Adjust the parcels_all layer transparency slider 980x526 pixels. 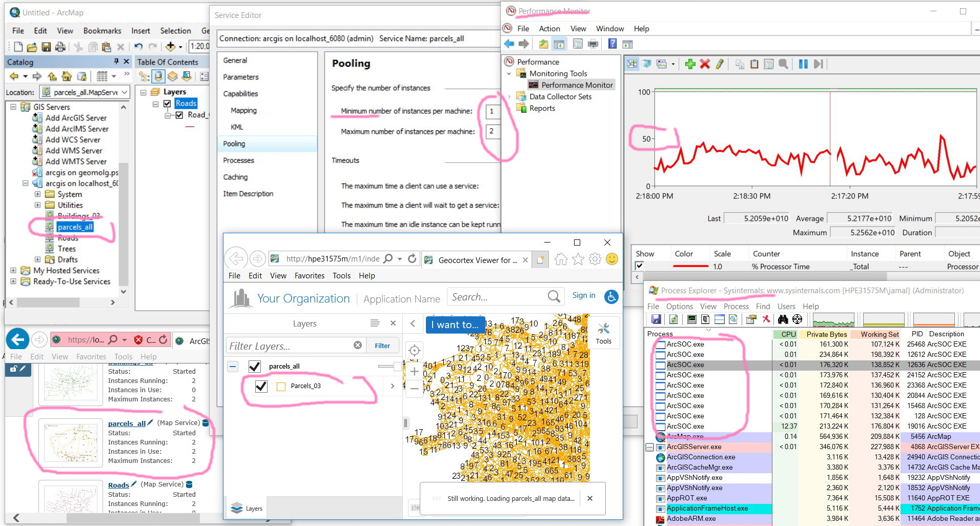coord(390,366)
